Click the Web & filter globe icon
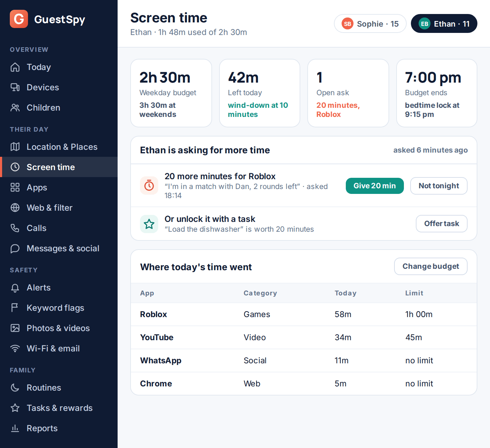490x448 pixels. coord(15,208)
